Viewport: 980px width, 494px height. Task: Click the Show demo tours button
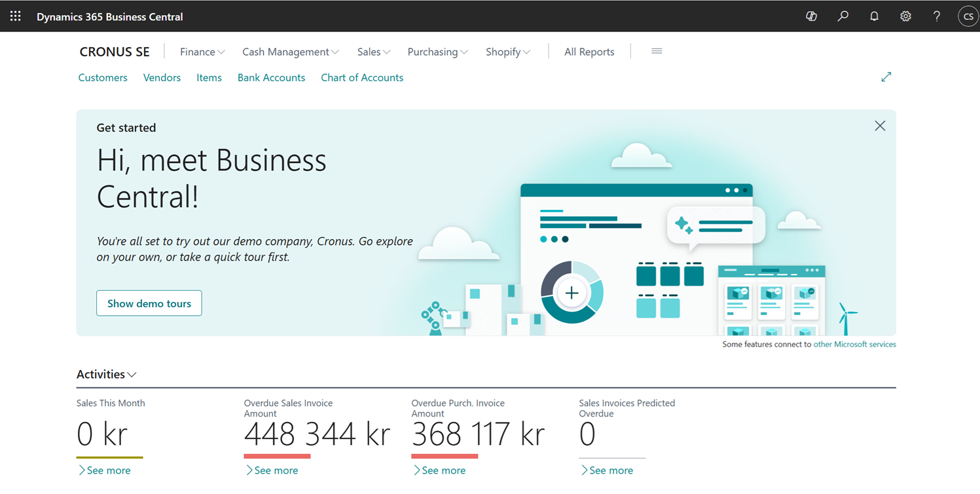point(149,303)
